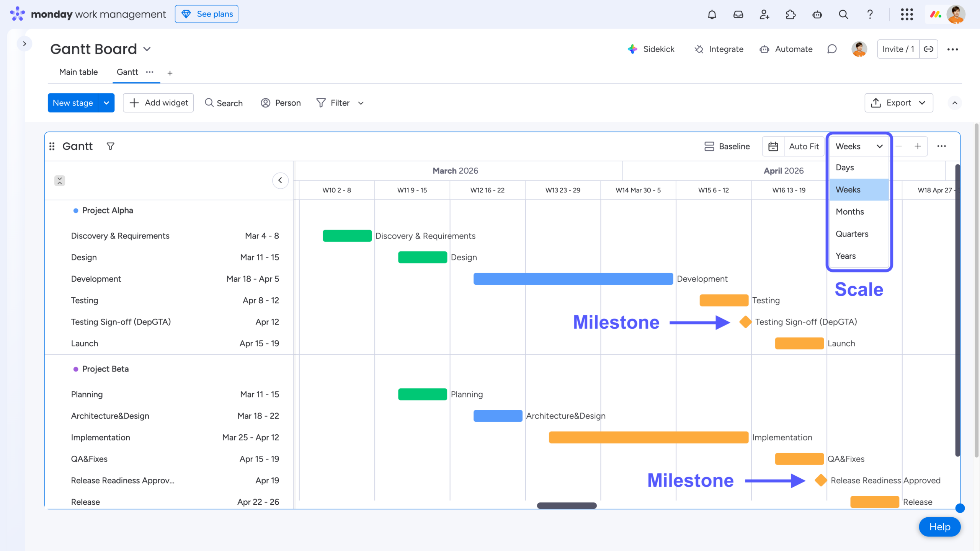Toggle the Baseline view
Screen dimensions: 980x551
pyautogui.click(x=727, y=146)
